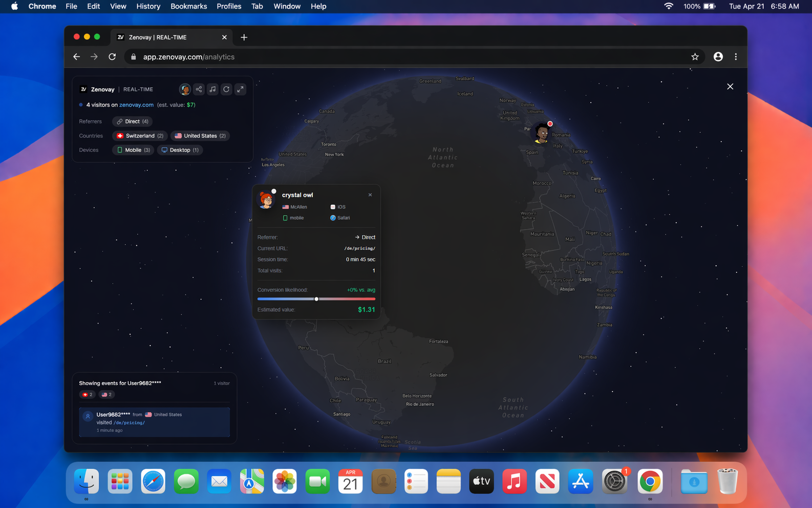The height and width of the screenshot is (508, 812).
Task: Open Maps from the Dock
Action: coord(252,481)
